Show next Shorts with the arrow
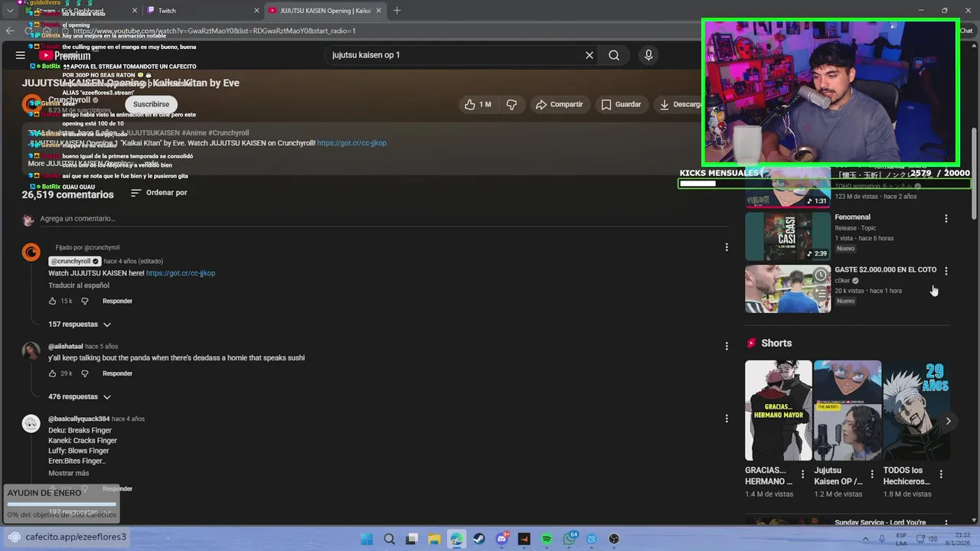 tap(948, 421)
